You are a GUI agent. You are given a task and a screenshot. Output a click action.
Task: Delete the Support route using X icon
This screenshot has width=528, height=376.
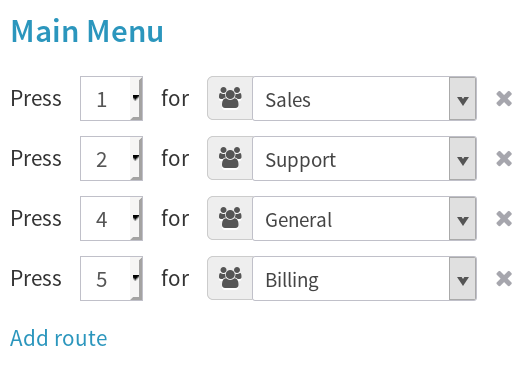click(504, 159)
